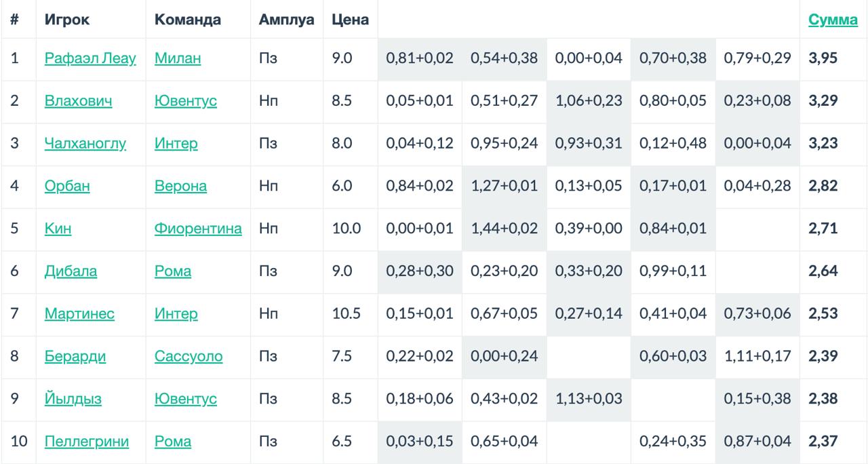Sort the table by Сумма

(833, 20)
